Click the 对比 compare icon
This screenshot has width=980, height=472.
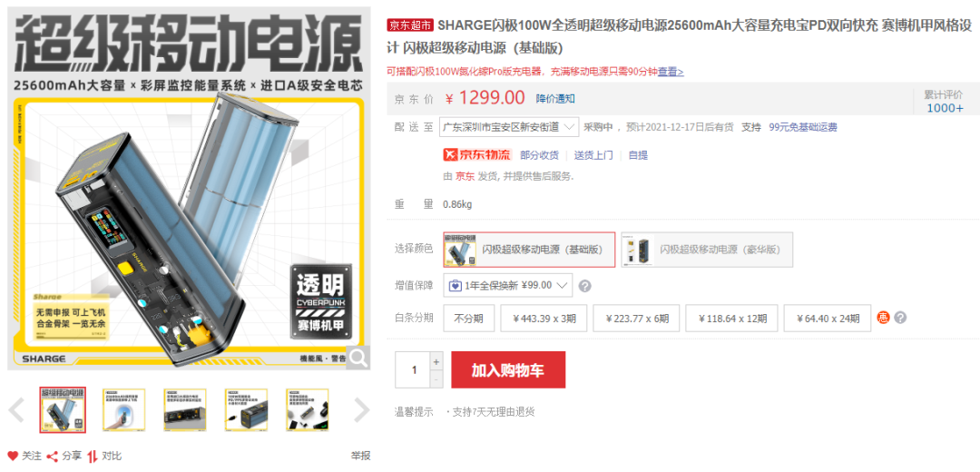(93, 456)
